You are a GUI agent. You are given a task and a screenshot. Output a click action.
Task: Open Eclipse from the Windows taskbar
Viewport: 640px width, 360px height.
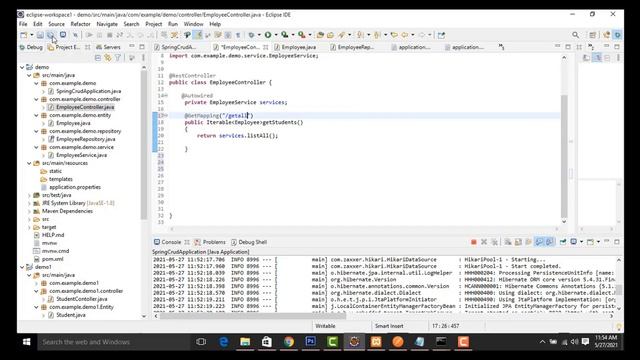click(354, 342)
